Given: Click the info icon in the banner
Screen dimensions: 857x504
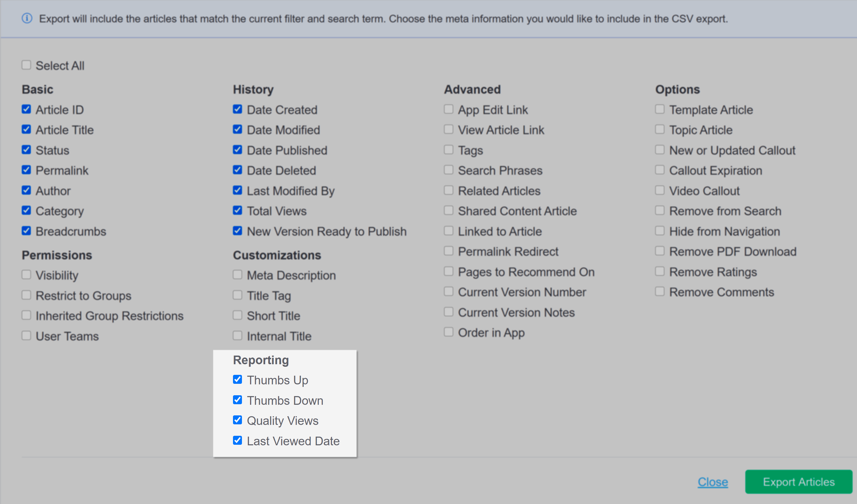Looking at the screenshot, I should (27, 18).
